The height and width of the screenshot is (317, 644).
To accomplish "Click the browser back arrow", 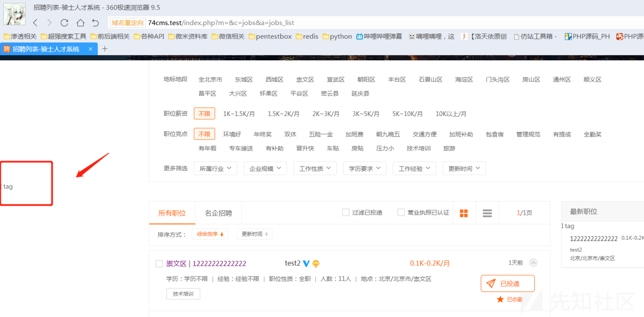I will click(x=35, y=23).
